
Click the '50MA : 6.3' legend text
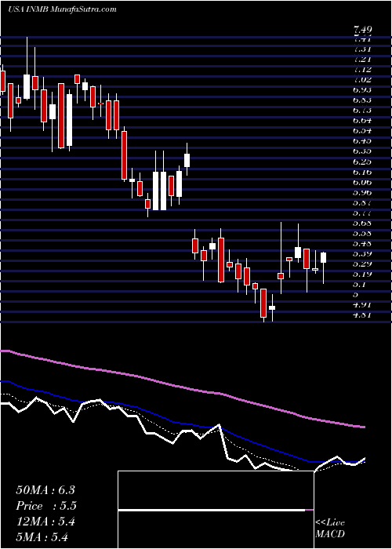pyautogui.click(x=45, y=490)
